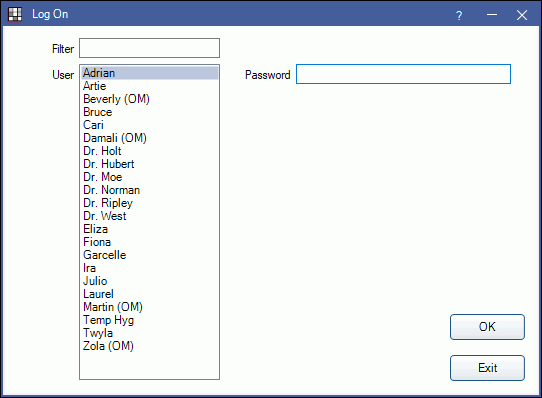Close the Log On dialog window
Screen dimensions: 542x398
click(522, 15)
